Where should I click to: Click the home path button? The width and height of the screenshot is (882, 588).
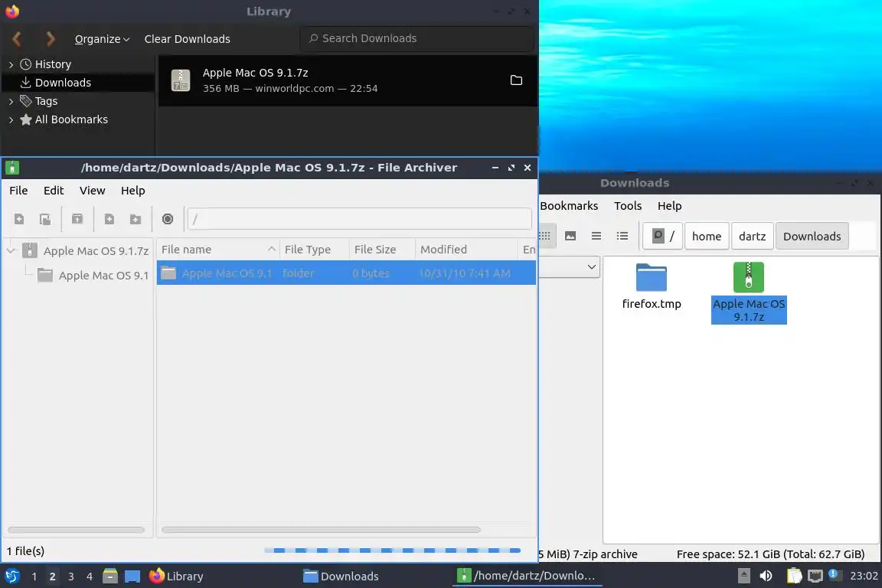[x=707, y=236]
